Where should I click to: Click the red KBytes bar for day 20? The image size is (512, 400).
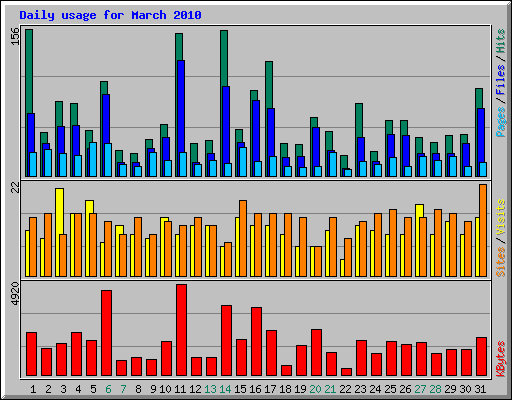click(x=316, y=353)
